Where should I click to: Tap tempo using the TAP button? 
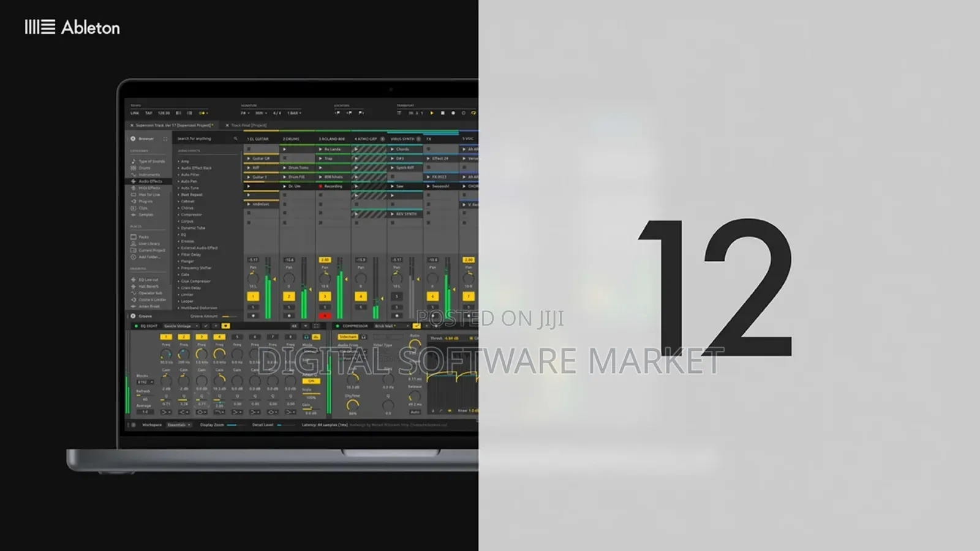[x=149, y=113]
